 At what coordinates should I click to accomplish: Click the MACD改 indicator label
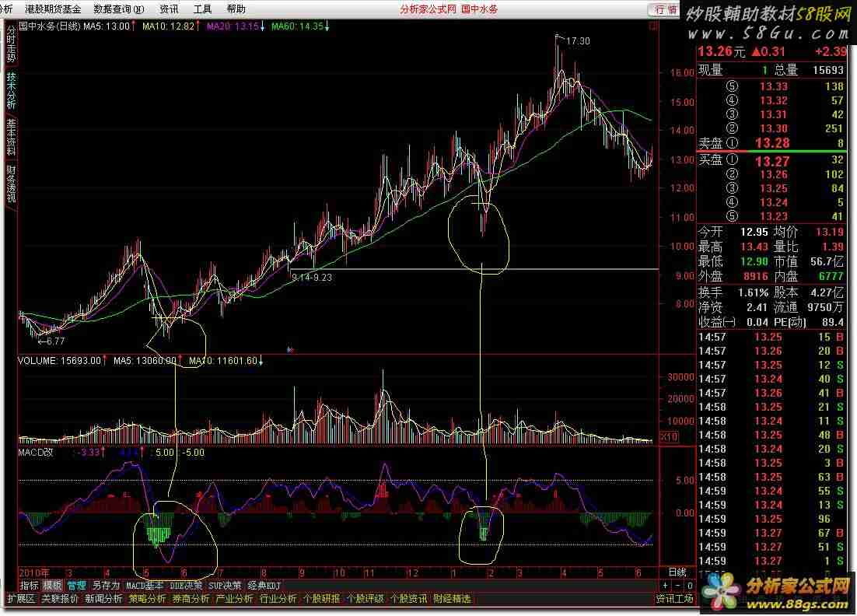point(36,452)
